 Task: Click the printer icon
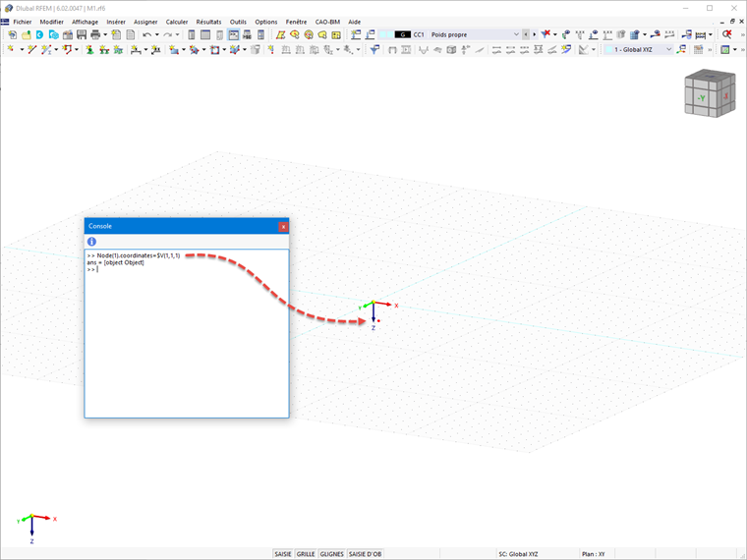tap(95, 34)
